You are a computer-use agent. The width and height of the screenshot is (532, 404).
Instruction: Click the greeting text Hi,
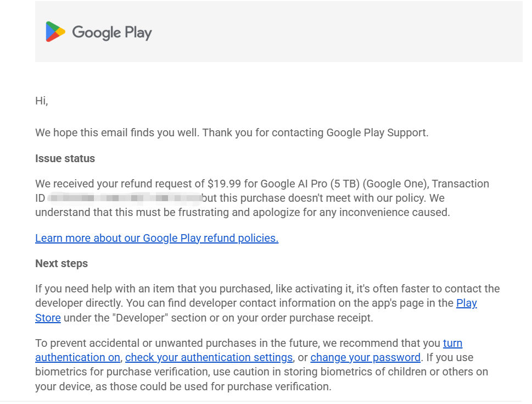pos(41,101)
